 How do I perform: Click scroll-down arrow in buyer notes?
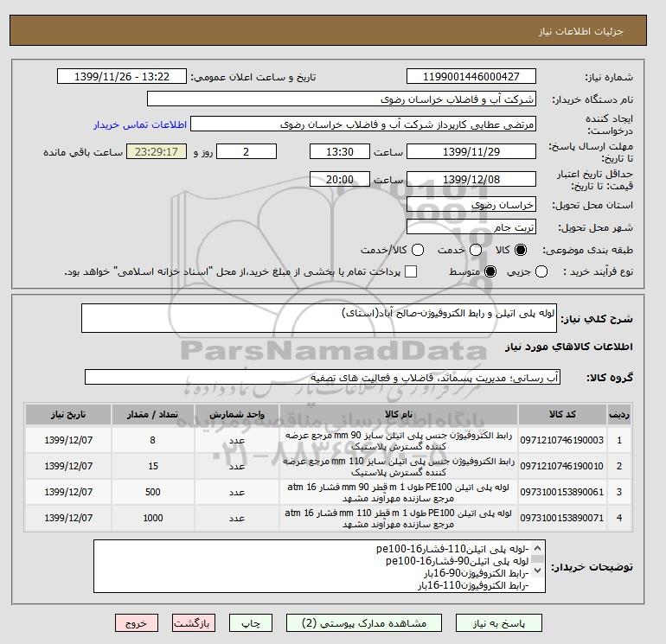(537, 571)
